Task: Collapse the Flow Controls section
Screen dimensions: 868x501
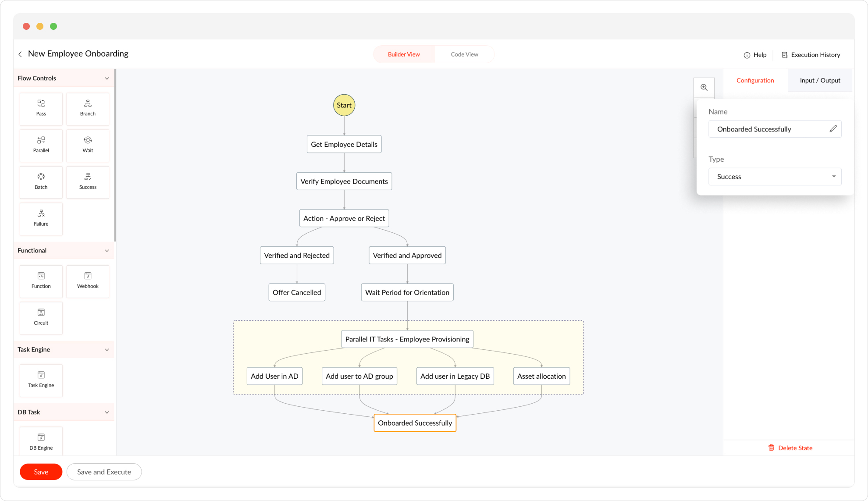Action: point(107,78)
